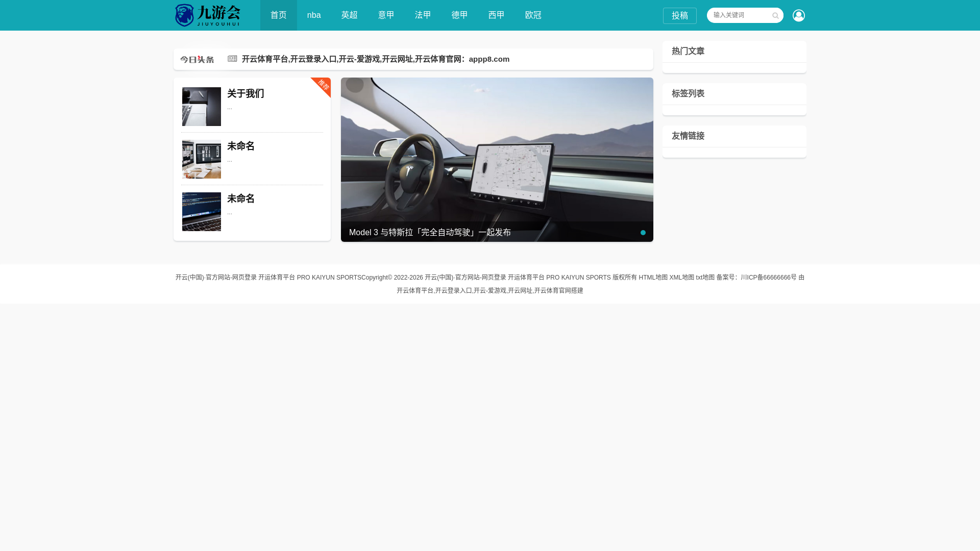
Task: Open the headline link ending appp8.com
Action: tap(376, 59)
